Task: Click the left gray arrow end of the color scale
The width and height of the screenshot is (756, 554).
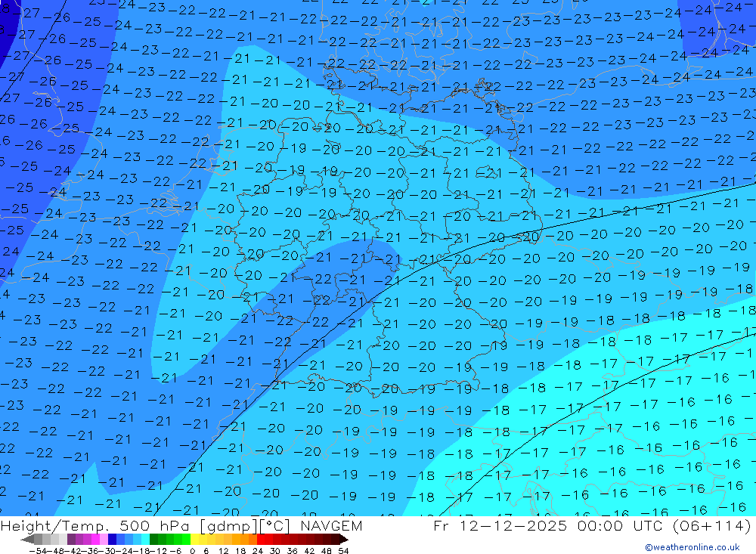Action: (27, 540)
